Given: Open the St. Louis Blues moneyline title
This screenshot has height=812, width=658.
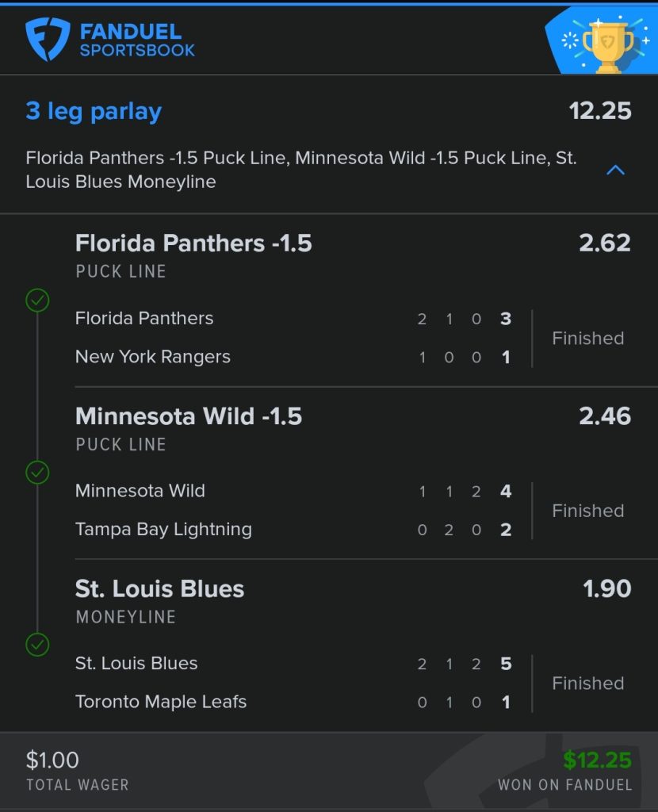Looking at the screenshot, I should tap(159, 589).
